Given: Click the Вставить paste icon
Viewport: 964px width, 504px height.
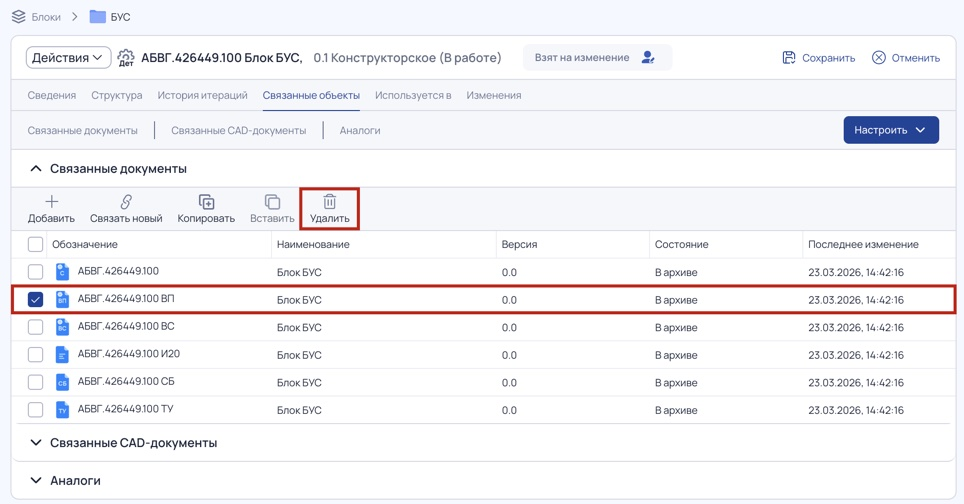Looking at the screenshot, I should click(272, 202).
